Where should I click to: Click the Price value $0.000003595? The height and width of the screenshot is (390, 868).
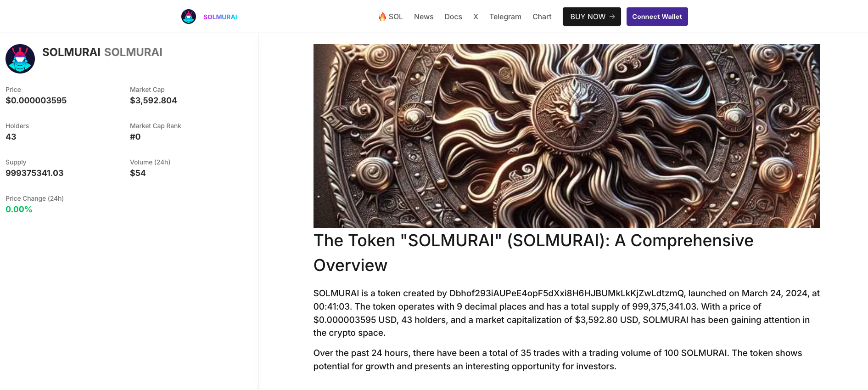coord(36,101)
